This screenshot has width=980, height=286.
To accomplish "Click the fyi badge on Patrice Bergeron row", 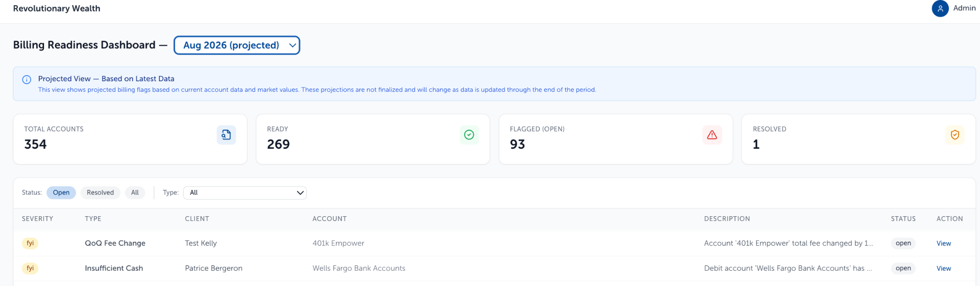I will [x=30, y=268].
